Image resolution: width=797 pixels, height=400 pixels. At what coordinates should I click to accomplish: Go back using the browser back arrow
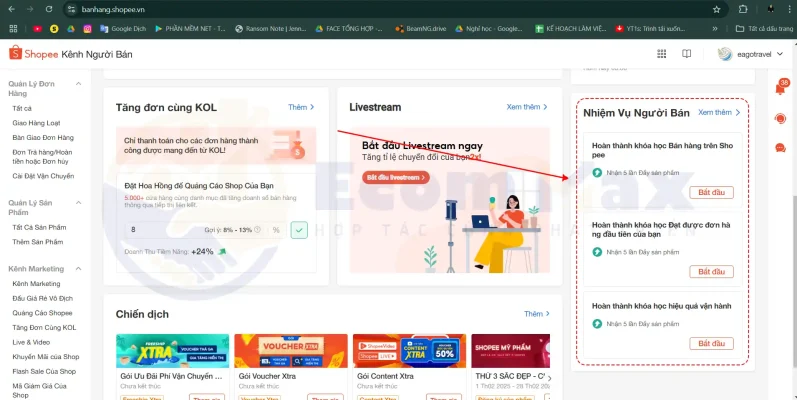(12, 9)
